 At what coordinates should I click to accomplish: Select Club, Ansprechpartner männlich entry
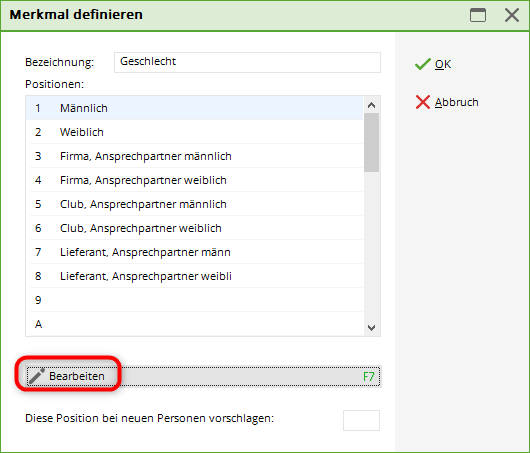pyautogui.click(x=194, y=204)
